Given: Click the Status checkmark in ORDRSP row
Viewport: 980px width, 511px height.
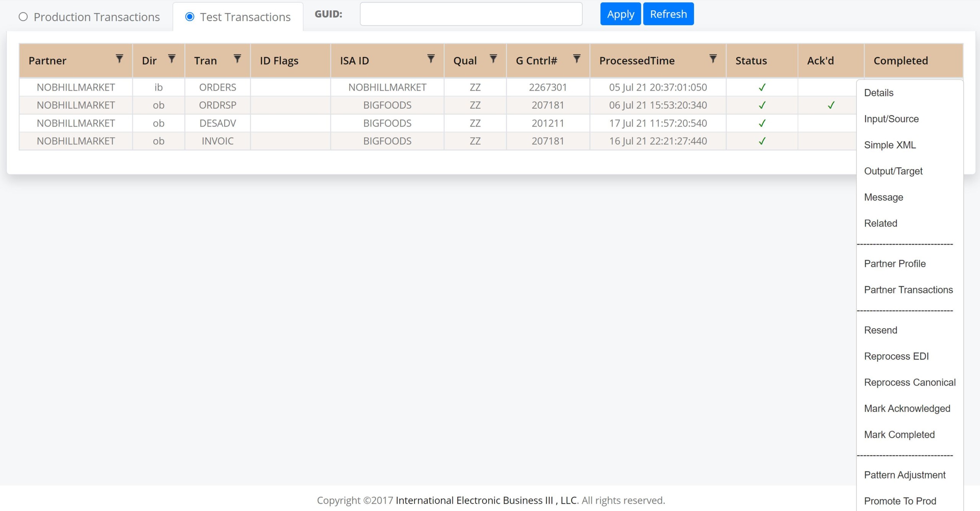Looking at the screenshot, I should coord(762,105).
